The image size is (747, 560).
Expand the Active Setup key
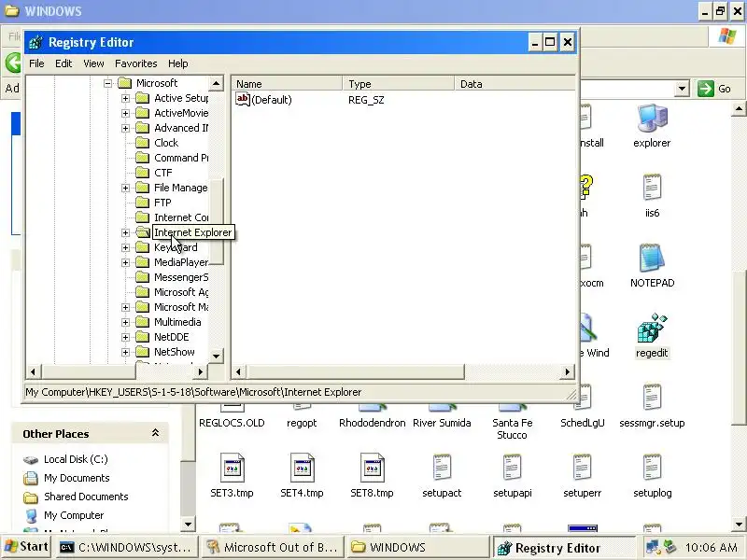pyautogui.click(x=125, y=99)
